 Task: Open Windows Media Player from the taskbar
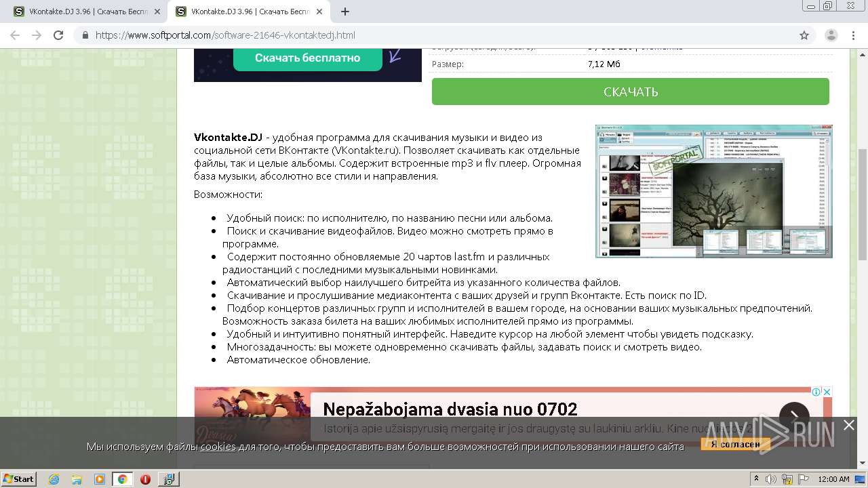[100, 479]
